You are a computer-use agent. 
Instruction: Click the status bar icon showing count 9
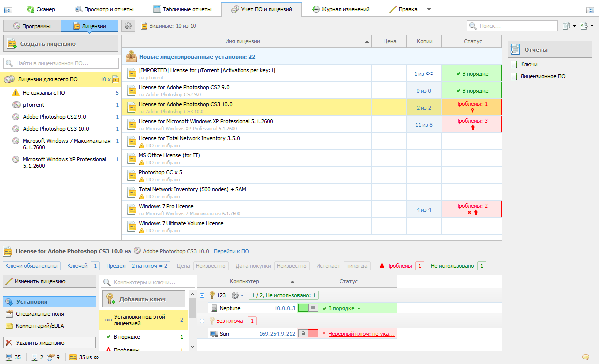point(51,357)
